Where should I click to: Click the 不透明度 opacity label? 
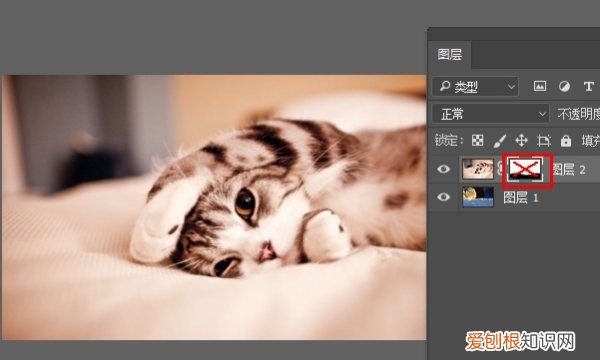tap(579, 114)
